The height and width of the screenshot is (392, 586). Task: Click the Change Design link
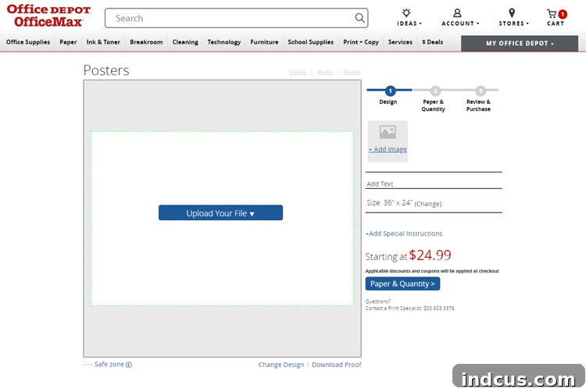click(281, 365)
